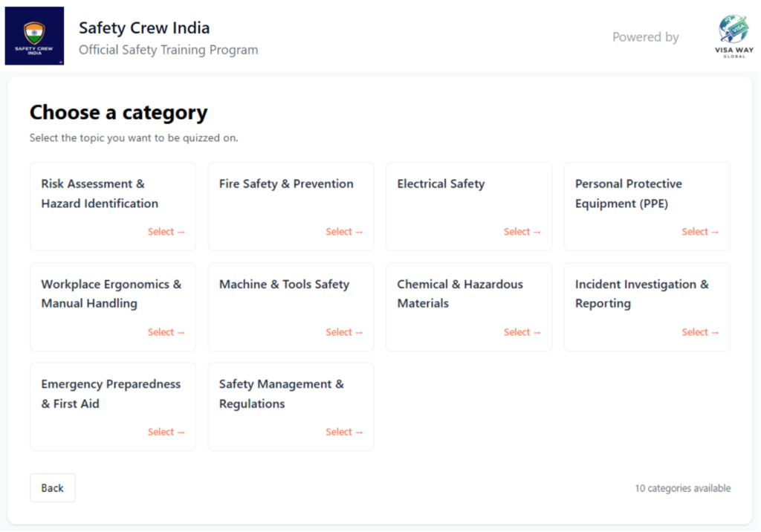Viewport: 761px width, 532px height.
Task: Click the topic selection instruction text
Action: (x=134, y=137)
